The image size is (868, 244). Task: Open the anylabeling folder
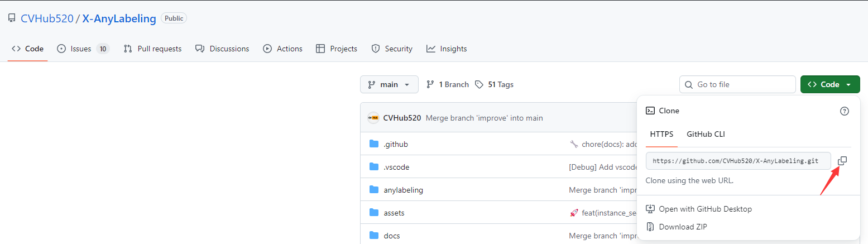point(404,190)
